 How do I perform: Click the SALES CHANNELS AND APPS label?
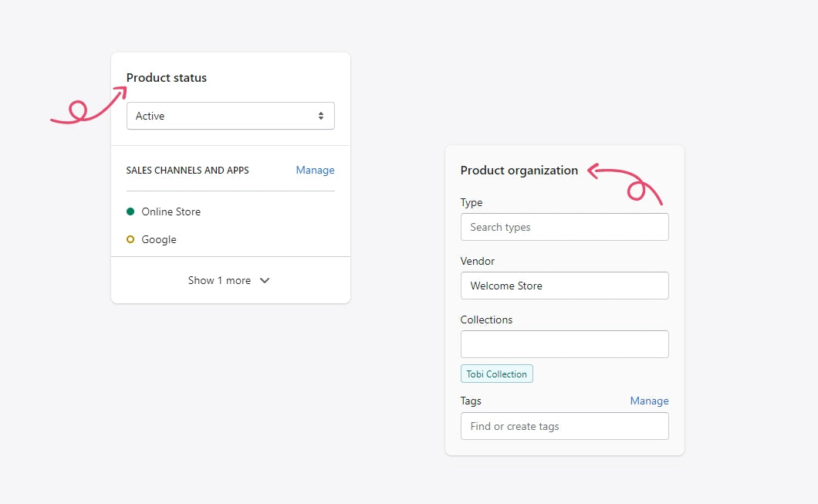[188, 170]
